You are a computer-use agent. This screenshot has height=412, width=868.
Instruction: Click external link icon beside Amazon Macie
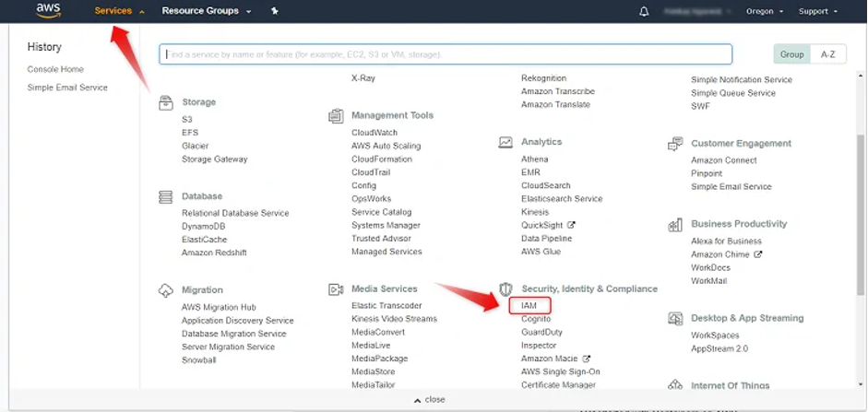[587, 359]
